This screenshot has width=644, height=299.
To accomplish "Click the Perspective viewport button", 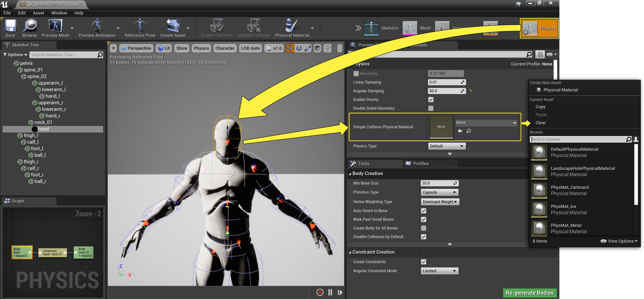I will point(136,48).
